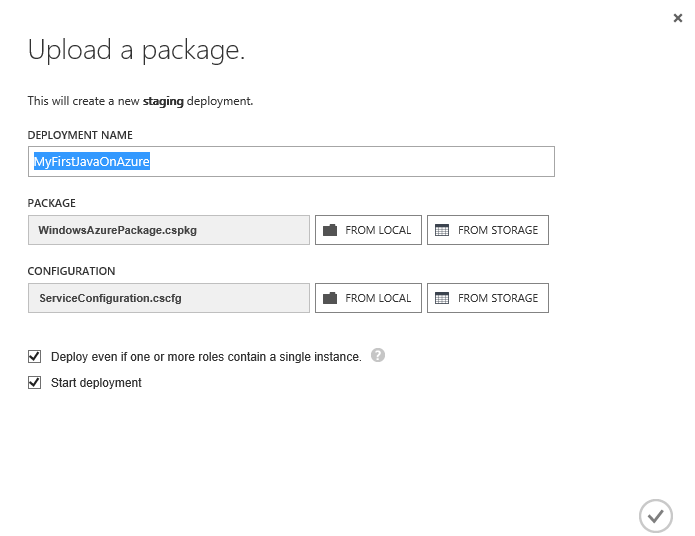Uncheck Deploy even if roles contain single instance
Screen dimensions: 695x536
35,356
